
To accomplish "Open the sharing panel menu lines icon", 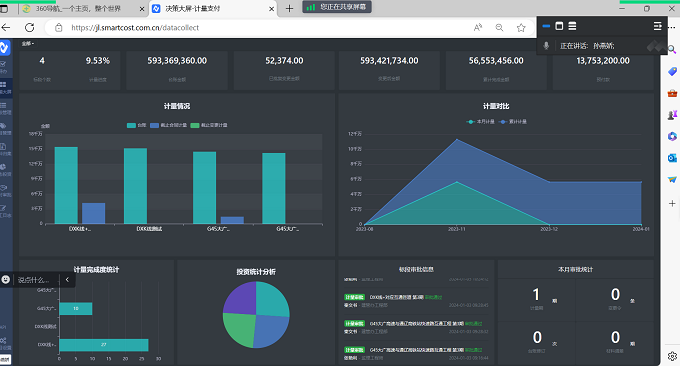I will (x=657, y=26).
